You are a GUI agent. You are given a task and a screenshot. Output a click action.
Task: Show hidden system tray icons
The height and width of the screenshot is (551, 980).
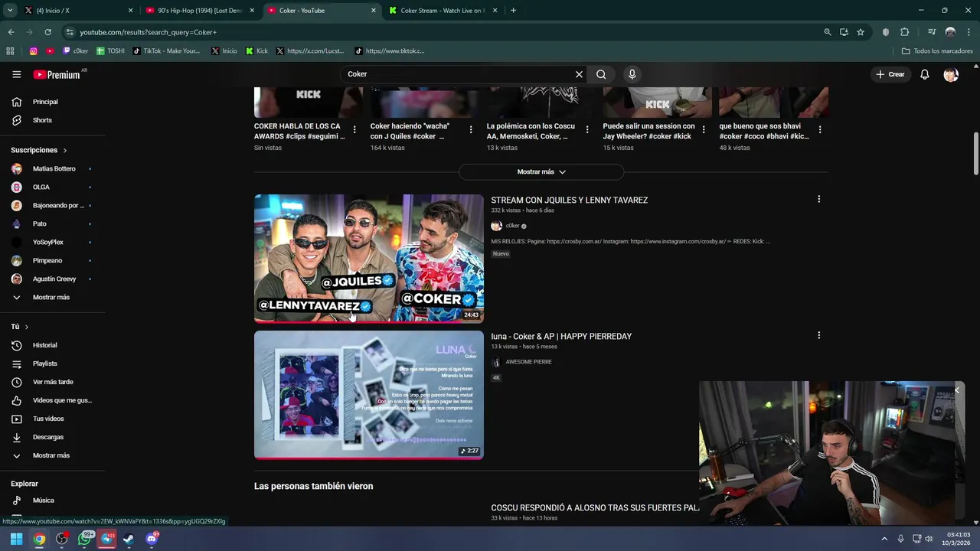point(884,539)
